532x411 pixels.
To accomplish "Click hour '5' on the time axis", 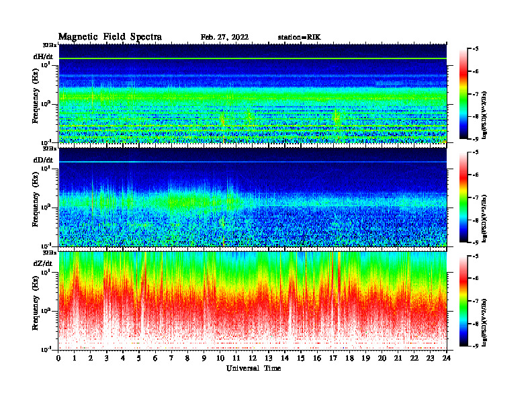I will pos(139,358).
